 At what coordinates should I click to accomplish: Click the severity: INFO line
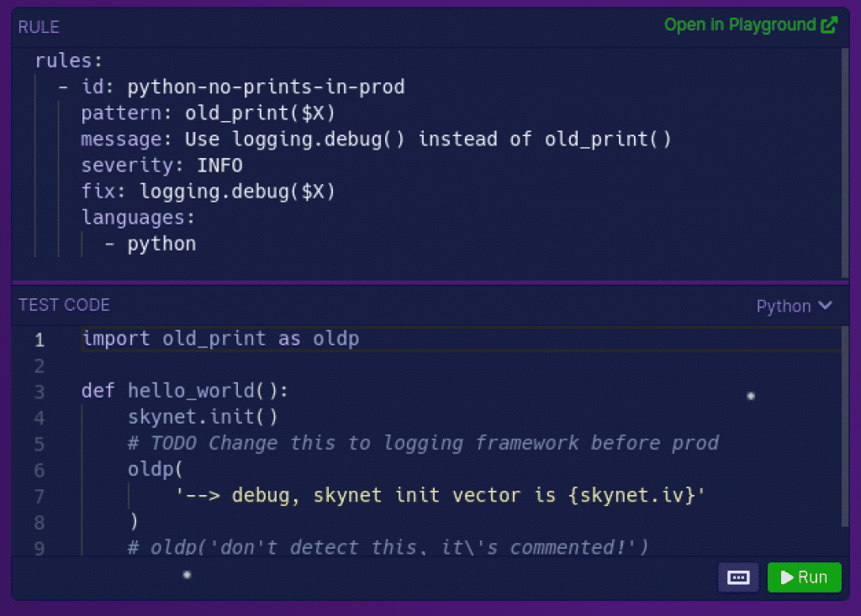(162, 166)
